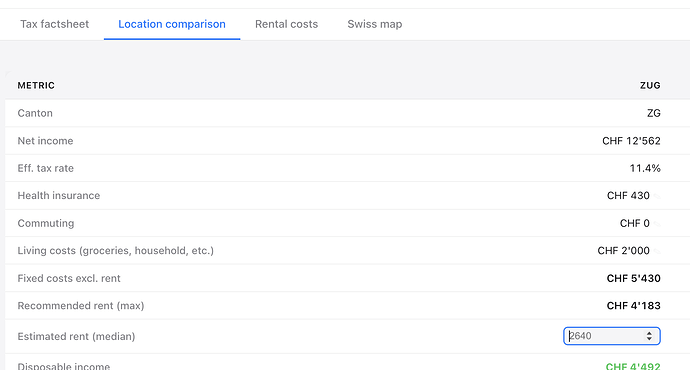Decrease Estimated rent with stepper down arrow
Image resolution: width=690 pixels, height=370 pixels.
point(649,339)
